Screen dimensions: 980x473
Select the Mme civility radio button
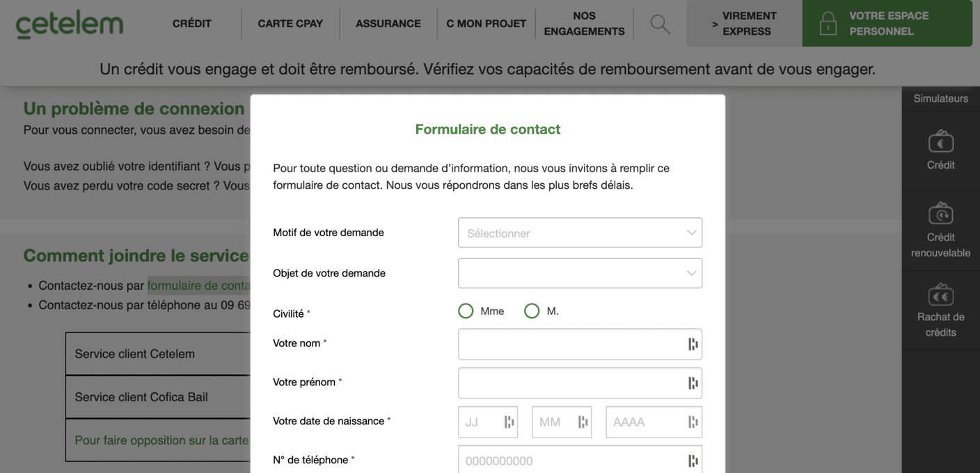click(x=466, y=311)
